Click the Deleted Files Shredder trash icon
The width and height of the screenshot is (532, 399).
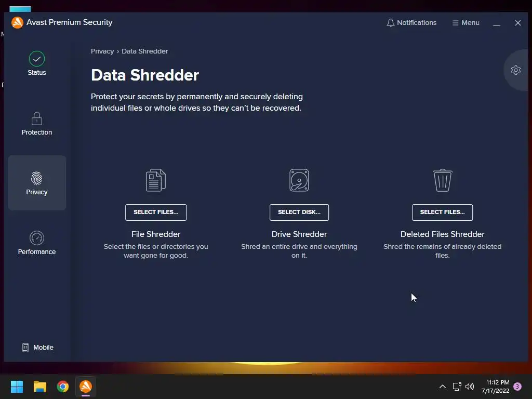point(443,180)
